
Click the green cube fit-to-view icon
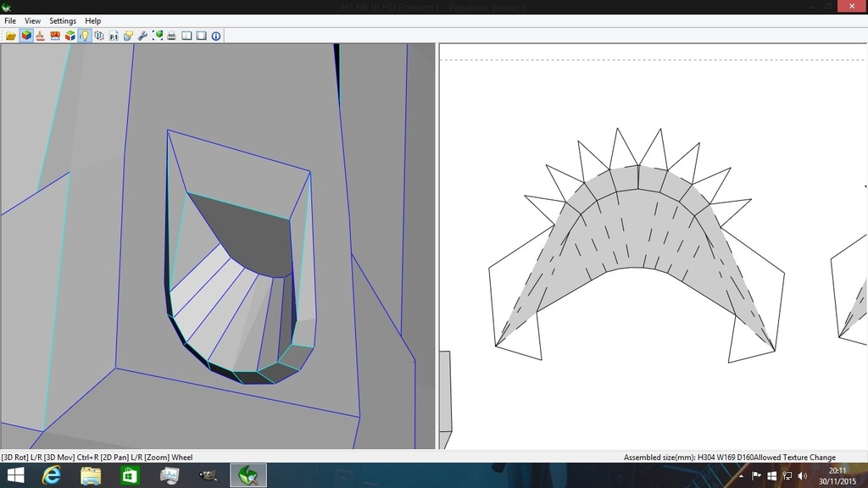pyautogui.click(x=158, y=36)
